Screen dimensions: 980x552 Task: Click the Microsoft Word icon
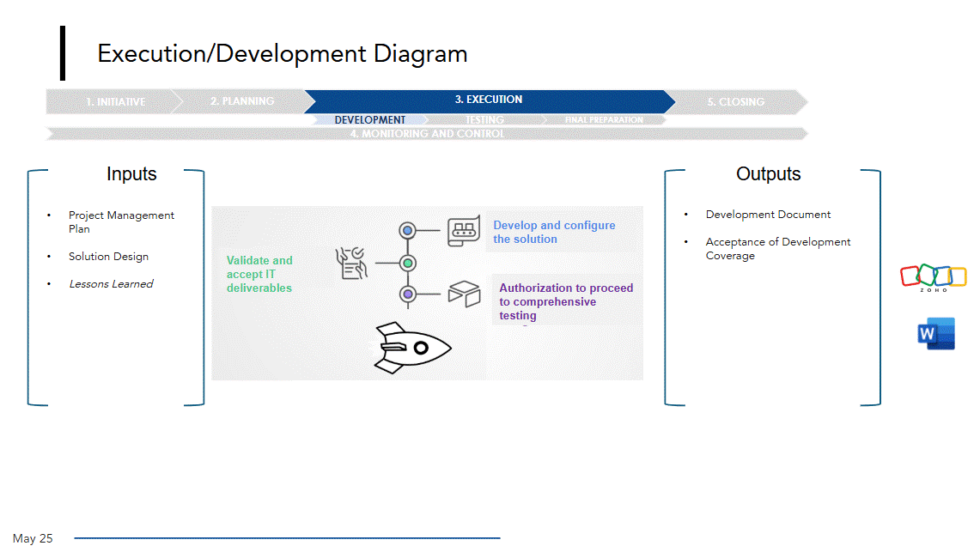[x=935, y=333]
